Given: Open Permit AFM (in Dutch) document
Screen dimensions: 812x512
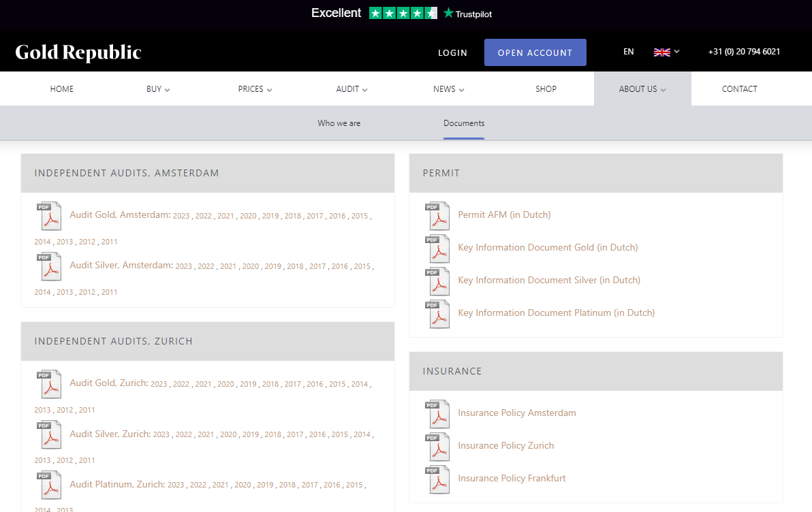Looking at the screenshot, I should 504,215.
